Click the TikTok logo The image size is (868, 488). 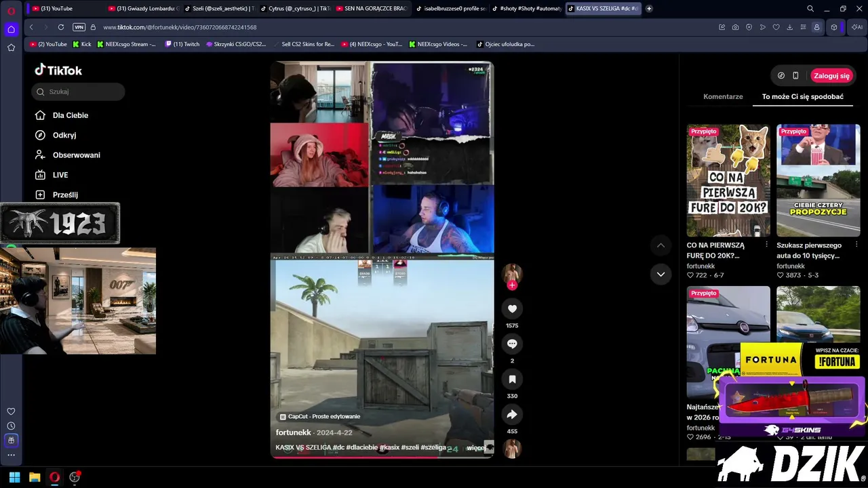(x=58, y=70)
